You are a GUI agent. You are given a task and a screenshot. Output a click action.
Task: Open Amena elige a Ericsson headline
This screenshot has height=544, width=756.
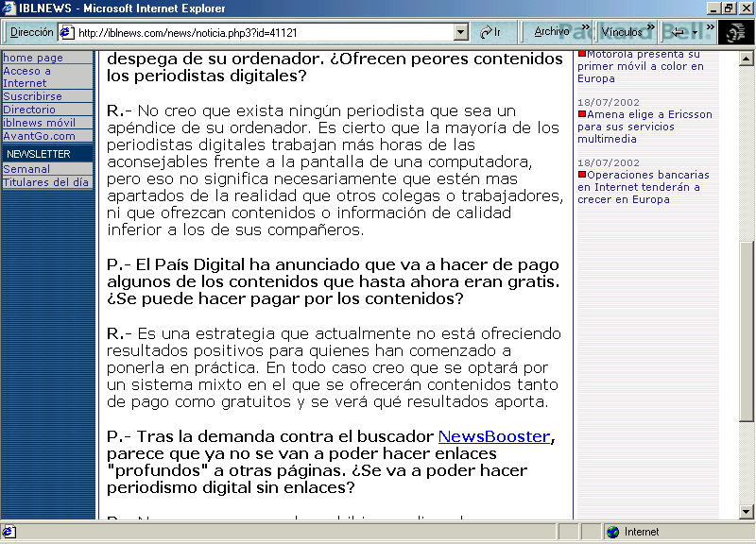pyautogui.click(x=644, y=127)
